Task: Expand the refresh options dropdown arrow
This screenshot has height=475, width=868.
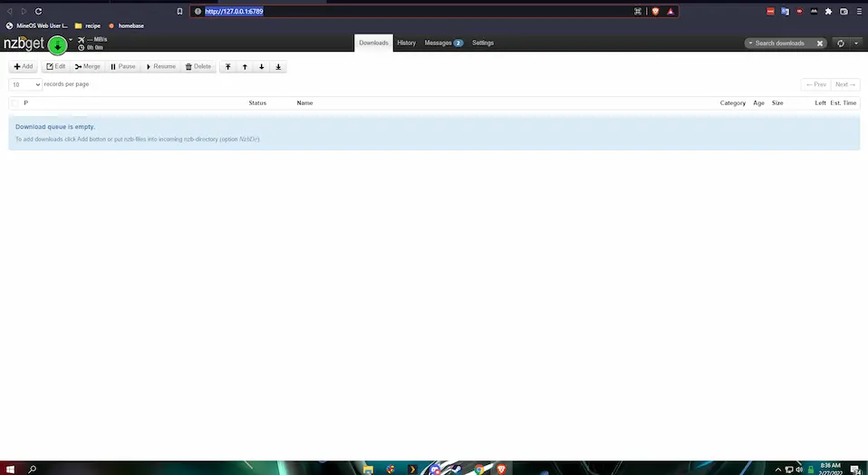Action: (x=855, y=44)
